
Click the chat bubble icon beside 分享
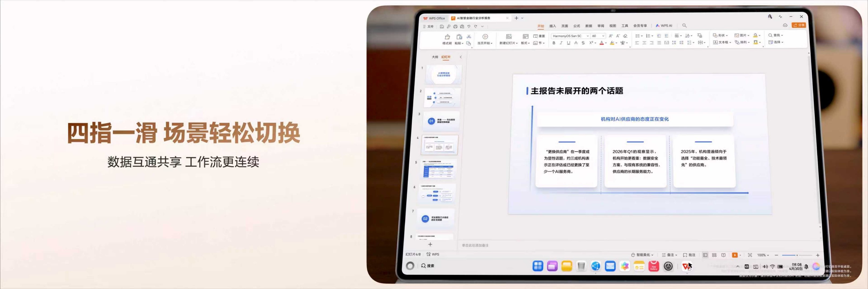tap(785, 25)
